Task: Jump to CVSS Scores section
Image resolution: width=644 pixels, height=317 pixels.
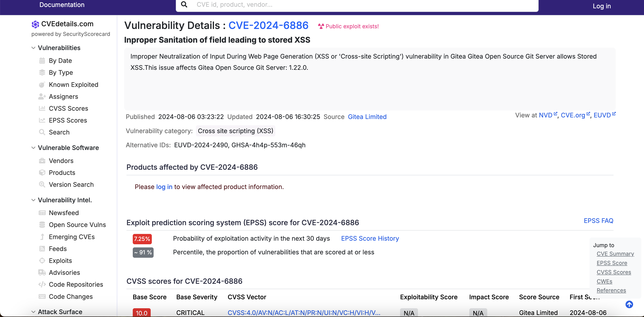Action: point(614,272)
